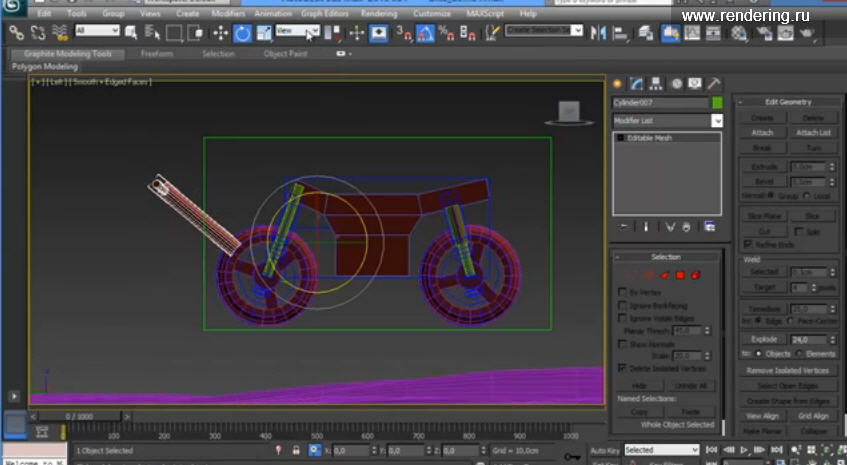
Task: Enable the Show Normals checkbox
Action: click(622, 344)
